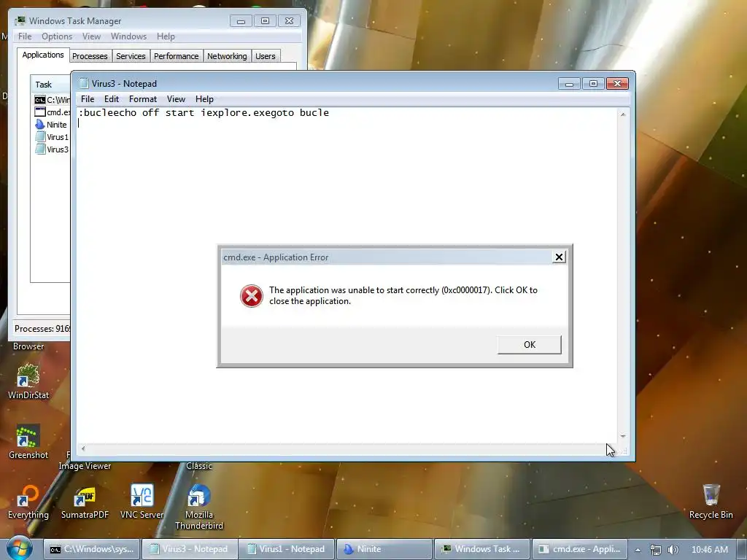Open the Notepad Help menu
This screenshot has height=560, width=747.
(204, 99)
